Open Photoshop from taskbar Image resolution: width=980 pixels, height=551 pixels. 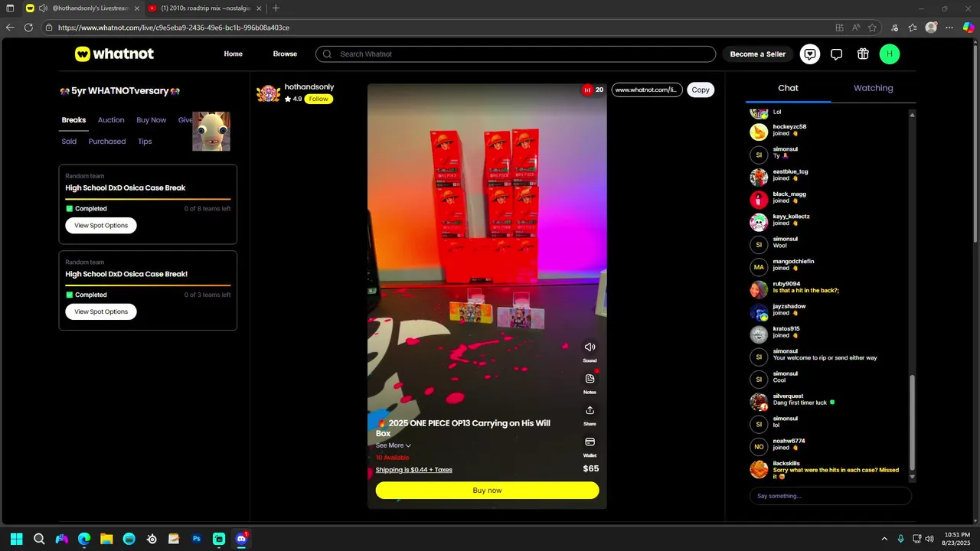197,539
